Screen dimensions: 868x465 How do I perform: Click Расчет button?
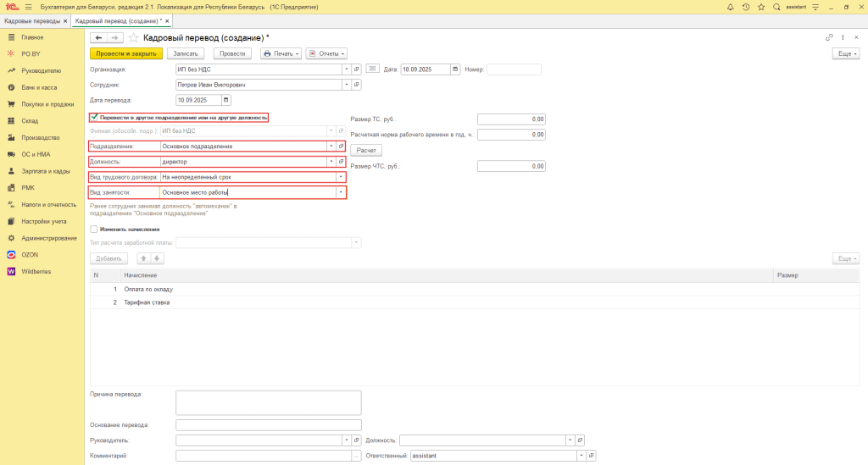coord(366,150)
